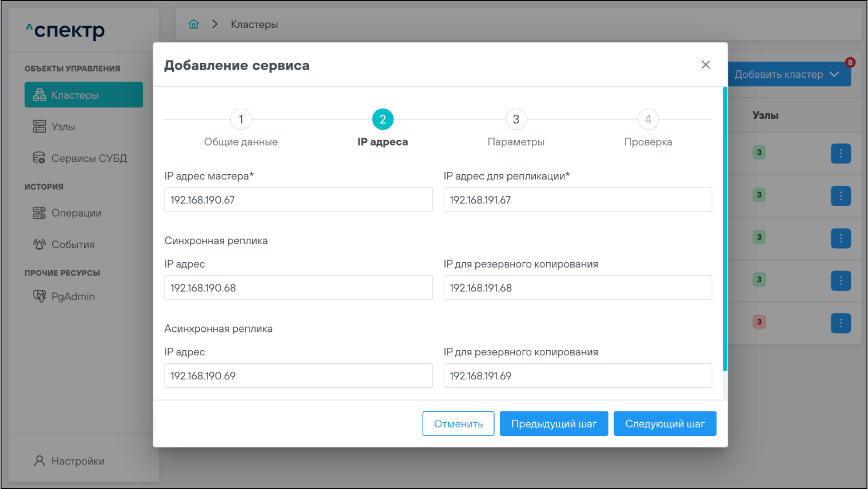Open three-dot menu of last cluster row
The height and width of the screenshot is (489, 868).
pyautogui.click(x=841, y=323)
